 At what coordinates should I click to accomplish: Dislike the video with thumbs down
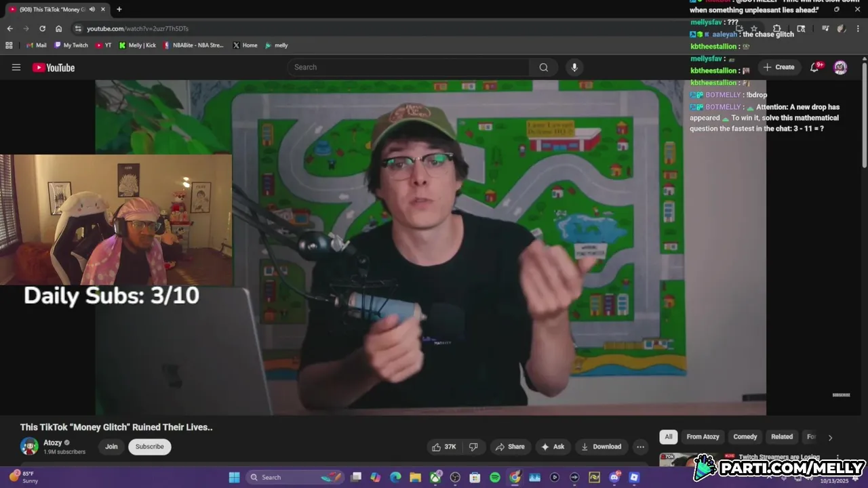473,447
